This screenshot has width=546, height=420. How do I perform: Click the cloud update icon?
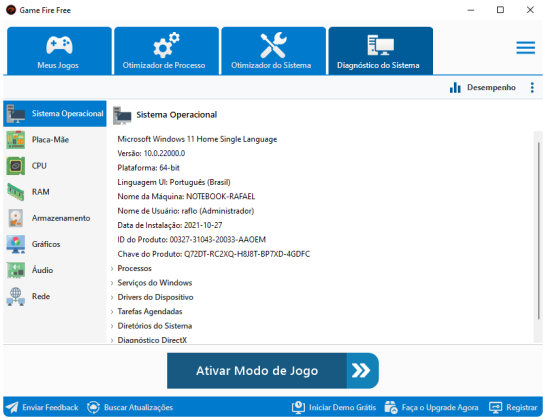(x=93, y=407)
